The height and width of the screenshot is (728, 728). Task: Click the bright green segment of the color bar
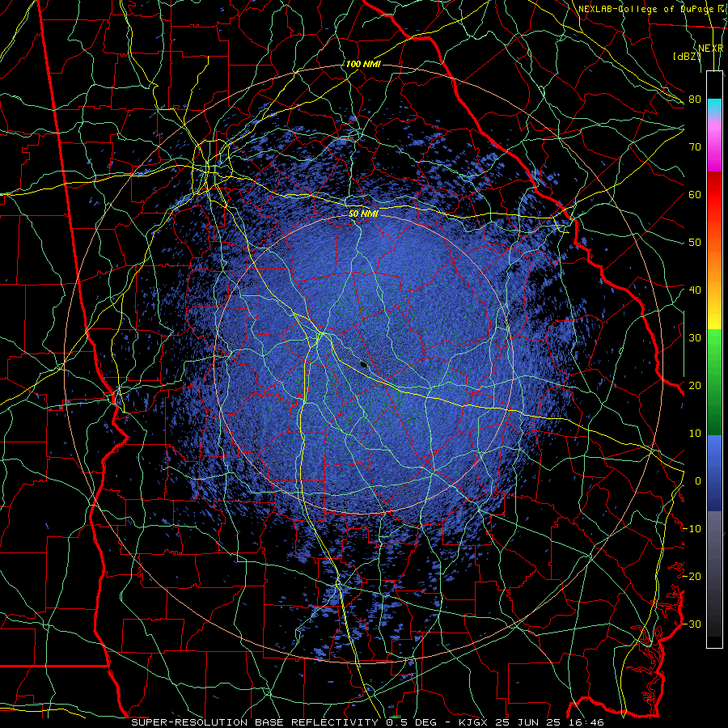[714, 348]
